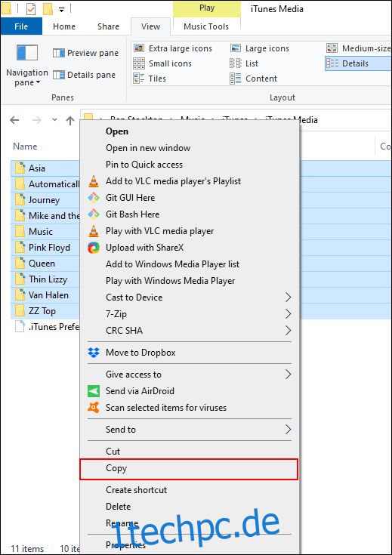Choose Git GUI Here
Screen dimensions: 392x555
[190, 198]
